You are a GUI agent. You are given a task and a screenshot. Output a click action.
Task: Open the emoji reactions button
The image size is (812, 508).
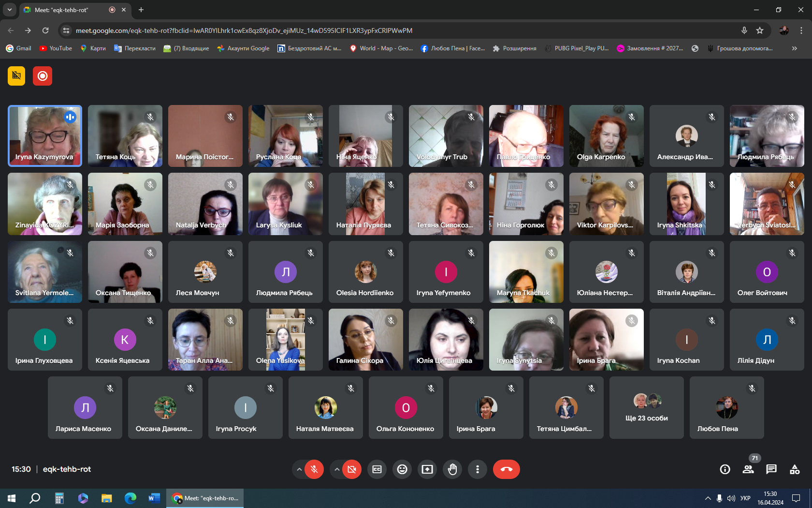pos(402,469)
